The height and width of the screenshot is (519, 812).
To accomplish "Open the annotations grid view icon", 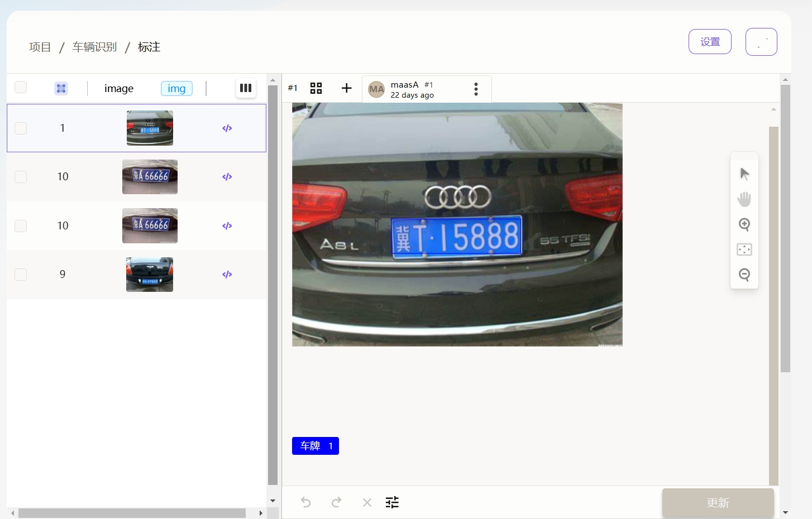I will click(316, 88).
